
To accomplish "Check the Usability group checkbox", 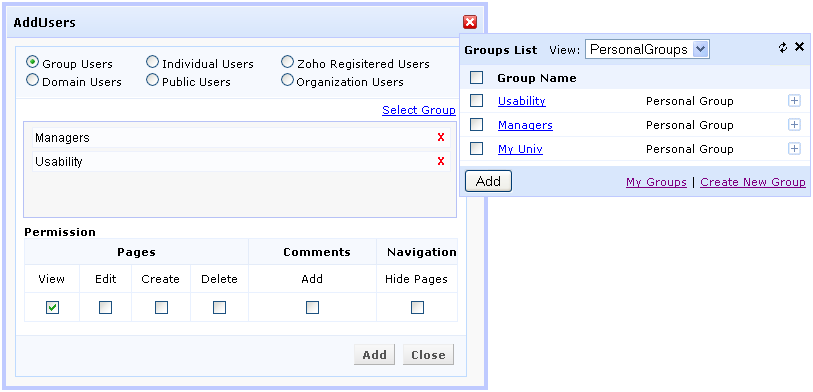I will [476, 101].
